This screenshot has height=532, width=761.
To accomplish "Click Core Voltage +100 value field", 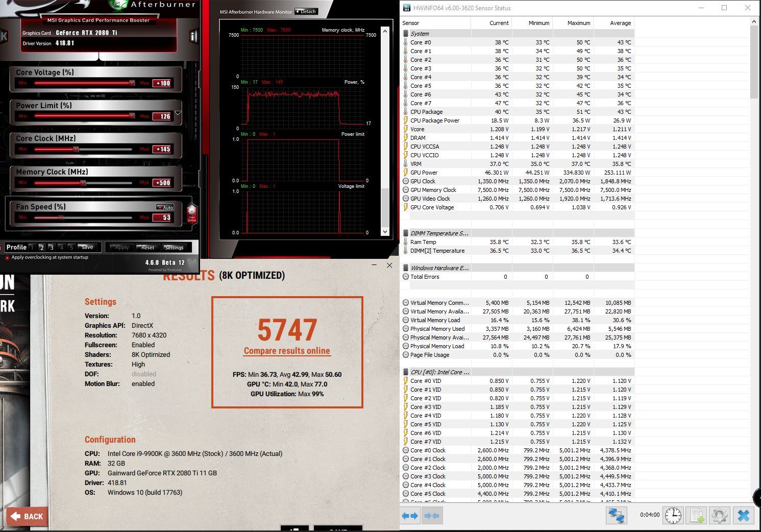I will tap(162, 83).
